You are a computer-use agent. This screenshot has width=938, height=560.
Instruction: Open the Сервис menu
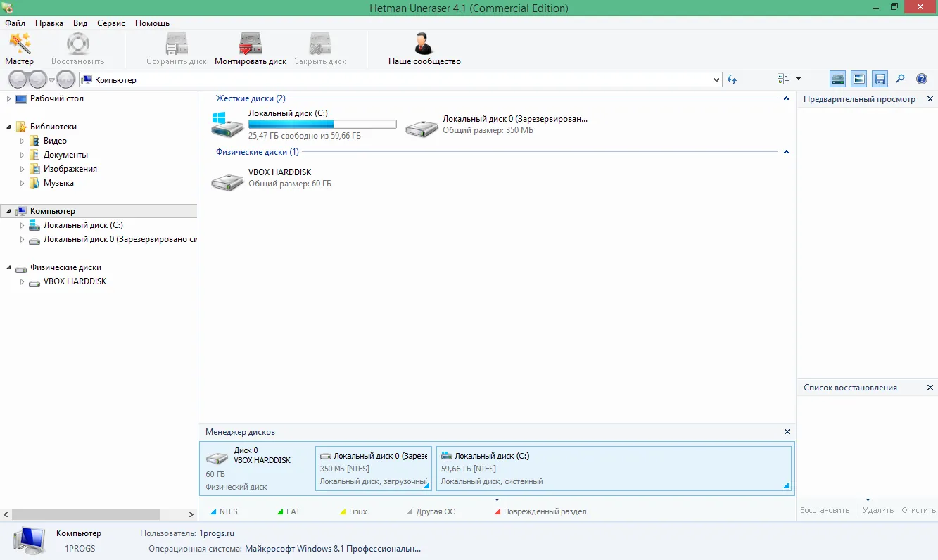pyautogui.click(x=111, y=23)
